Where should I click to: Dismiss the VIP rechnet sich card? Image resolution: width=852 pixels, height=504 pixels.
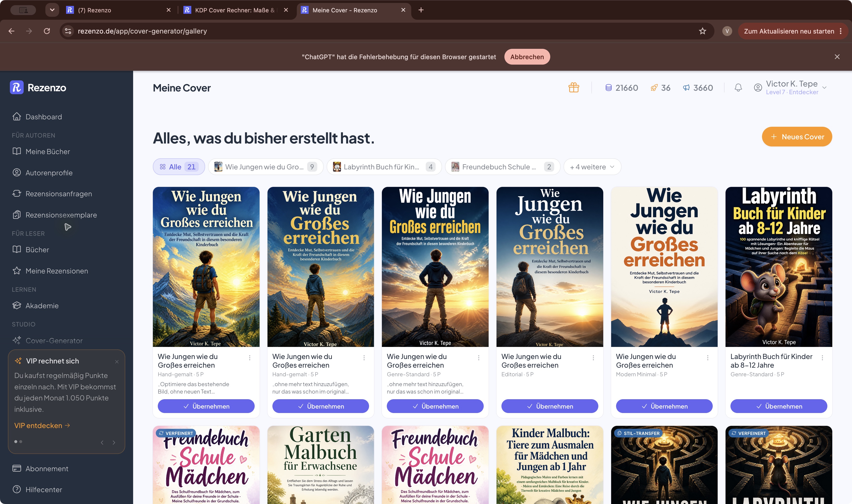[117, 362]
